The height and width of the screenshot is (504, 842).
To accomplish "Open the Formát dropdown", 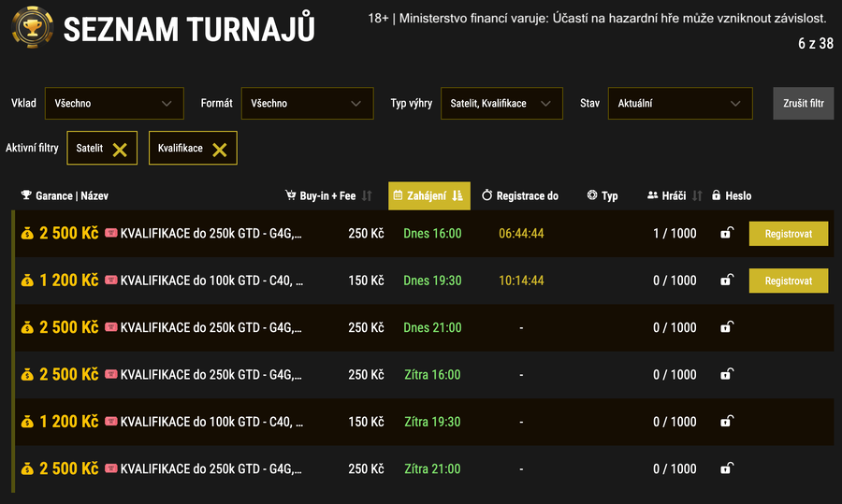I will 307,103.
